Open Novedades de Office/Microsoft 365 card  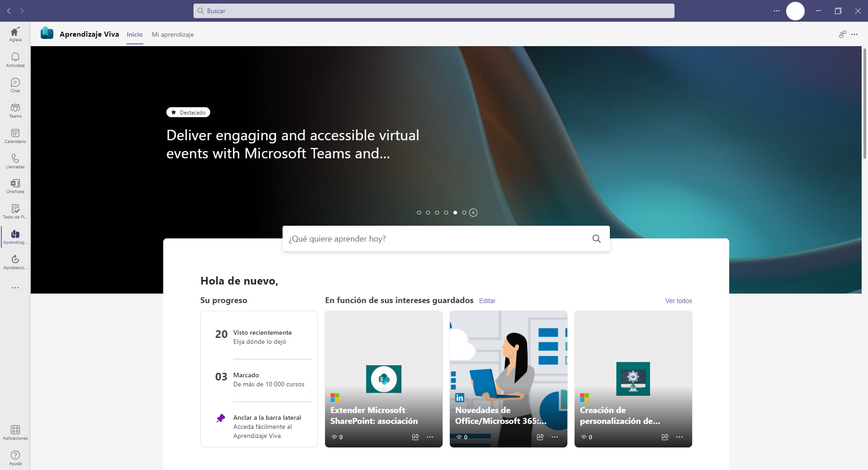509,379
